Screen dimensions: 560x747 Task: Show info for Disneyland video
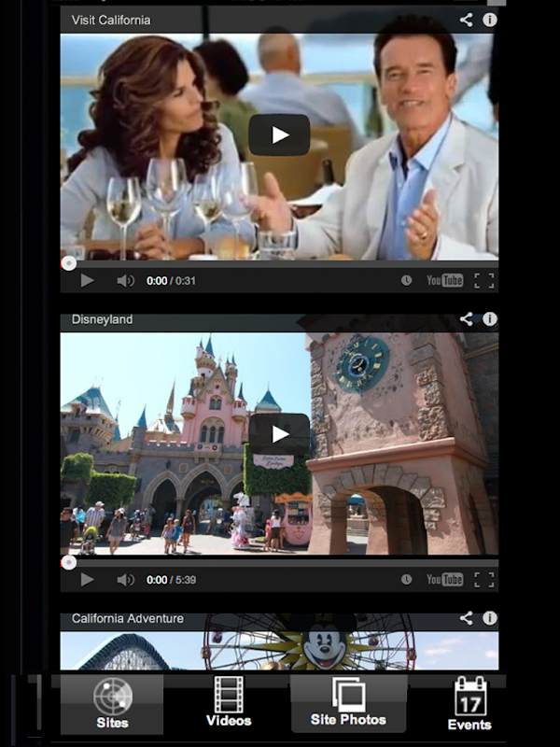point(489,318)
